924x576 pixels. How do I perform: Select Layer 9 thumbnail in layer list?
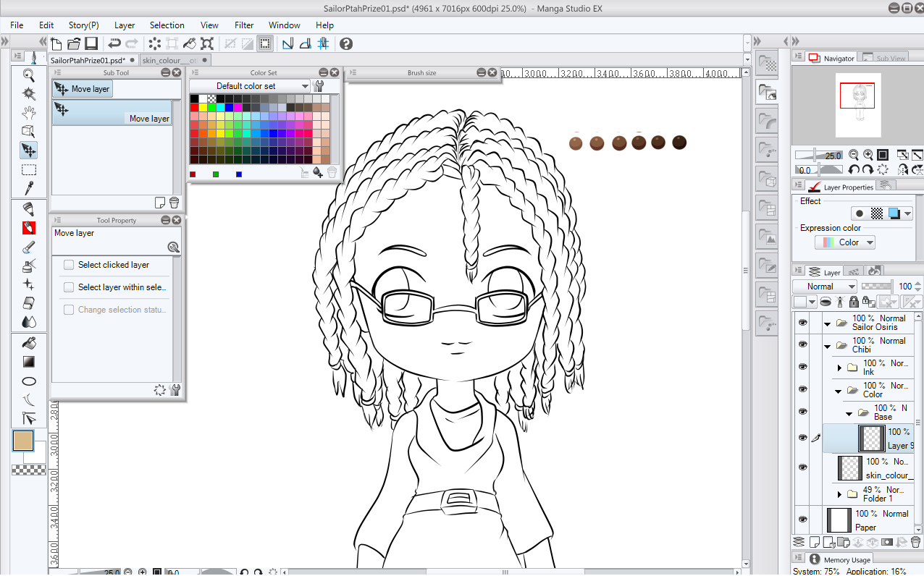(x=872, y=438)
